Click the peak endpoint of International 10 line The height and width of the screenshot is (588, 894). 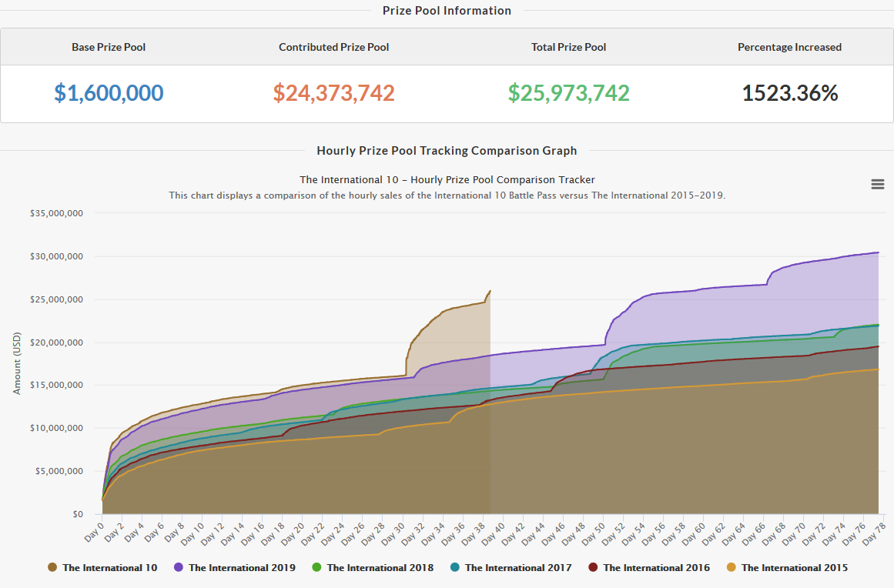tap(490, 292)
